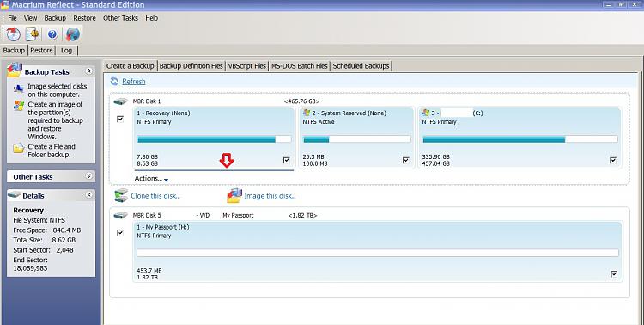Click Windows flag icon on C: partition

click(x=426, y=113)
